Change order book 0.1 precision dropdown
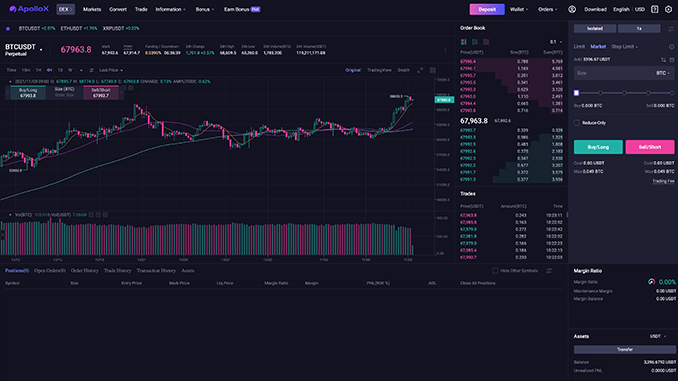This screenshot has width=678, height=381. pyautogui.click(x=556, y=42)
